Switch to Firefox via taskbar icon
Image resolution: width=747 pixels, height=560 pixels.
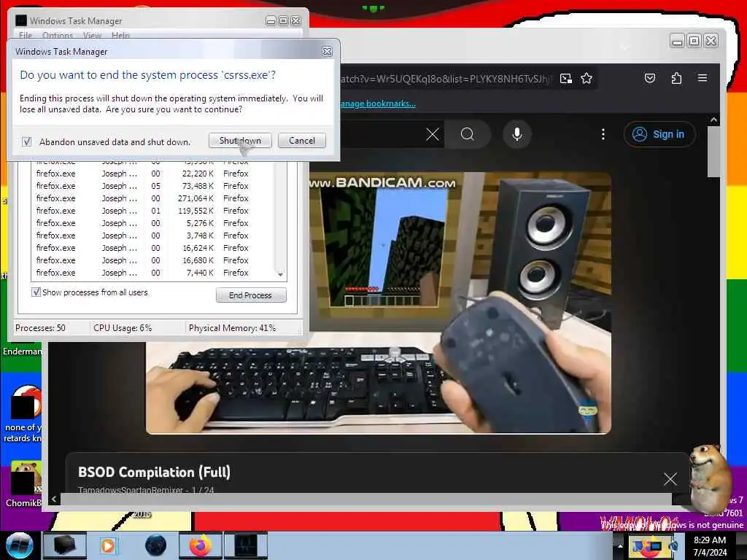(x=200, y=545)
